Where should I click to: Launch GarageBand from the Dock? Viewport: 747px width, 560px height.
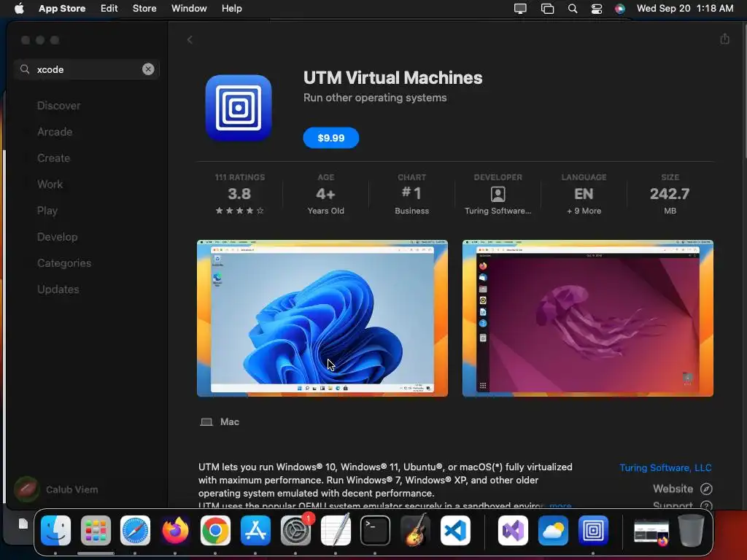pyautogui.click(x=415, y=530)
